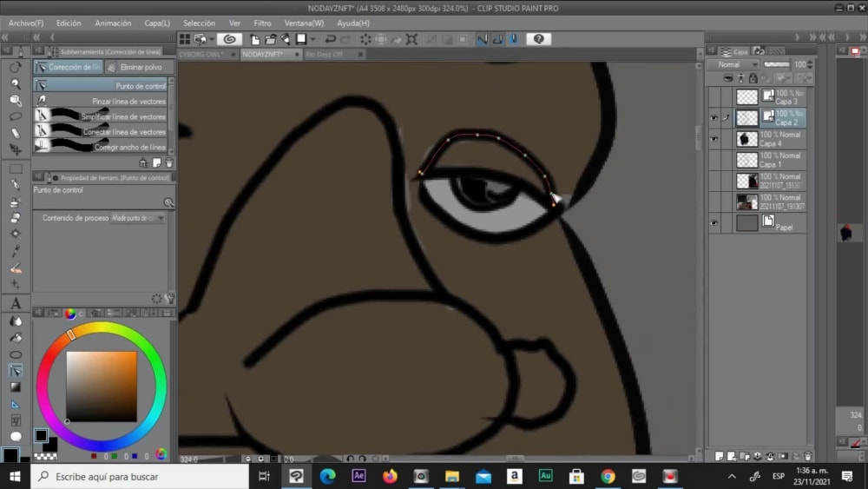Toggle visibility eye of Capa 2 layer
The height and width of the screenshot is (489, 868).
pos(714,118)
